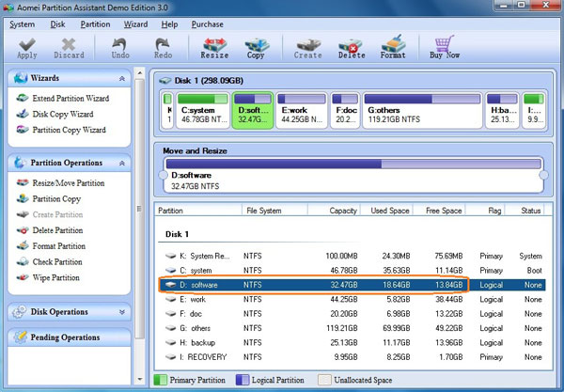The image size is (564, 392).
Task: Click the Delete toolbar icon
Action: click(x=352, y=46)
